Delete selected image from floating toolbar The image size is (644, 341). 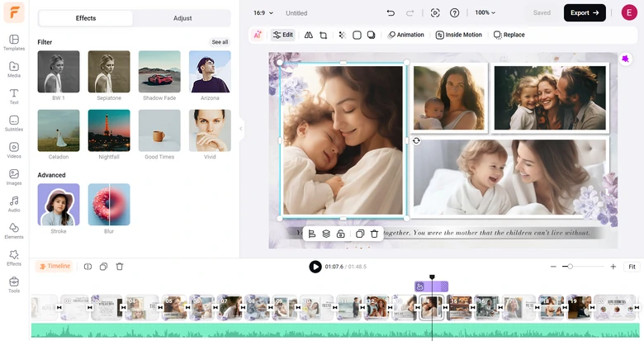point(374,234)
